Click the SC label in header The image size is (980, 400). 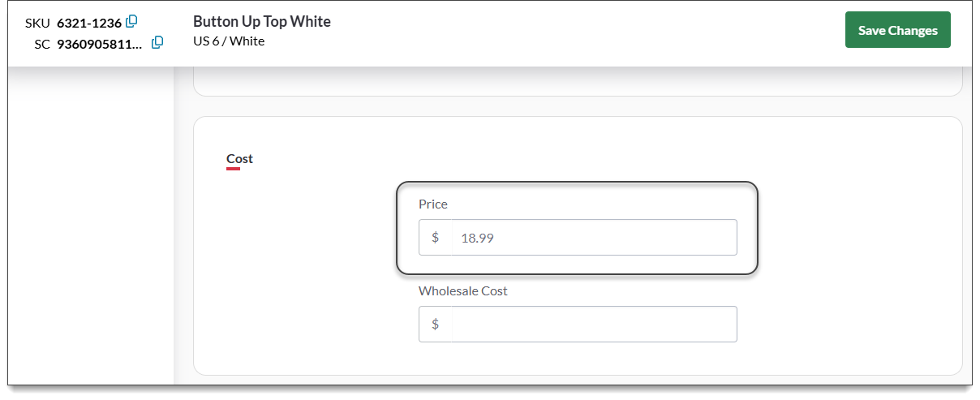coord(42,44)
